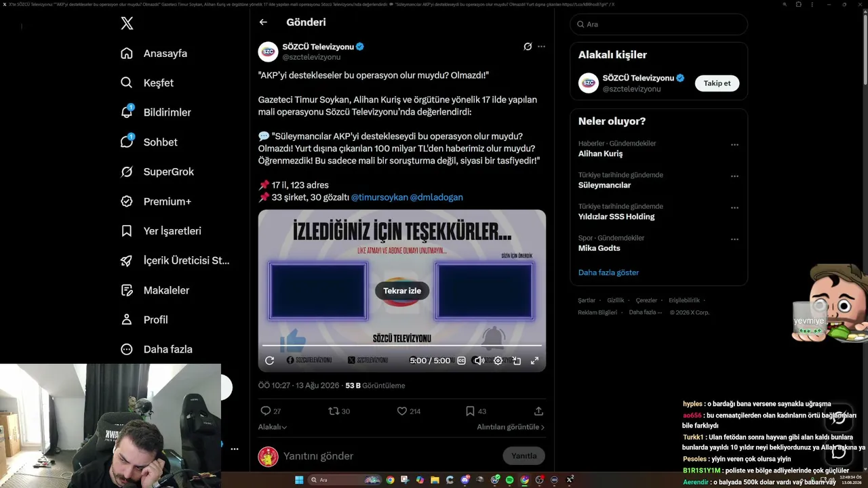This screenshot has height=488, width=868.
Task: Open İçerik Üreticisi Stüdyosu
Action: click(x=175, y=260)
